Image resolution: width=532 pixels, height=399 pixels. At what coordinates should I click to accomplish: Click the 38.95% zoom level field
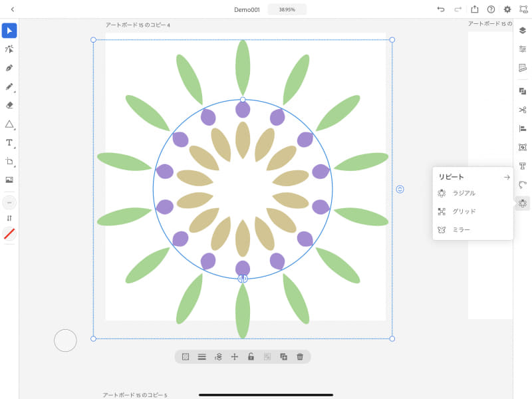click(x=287, y=9)
